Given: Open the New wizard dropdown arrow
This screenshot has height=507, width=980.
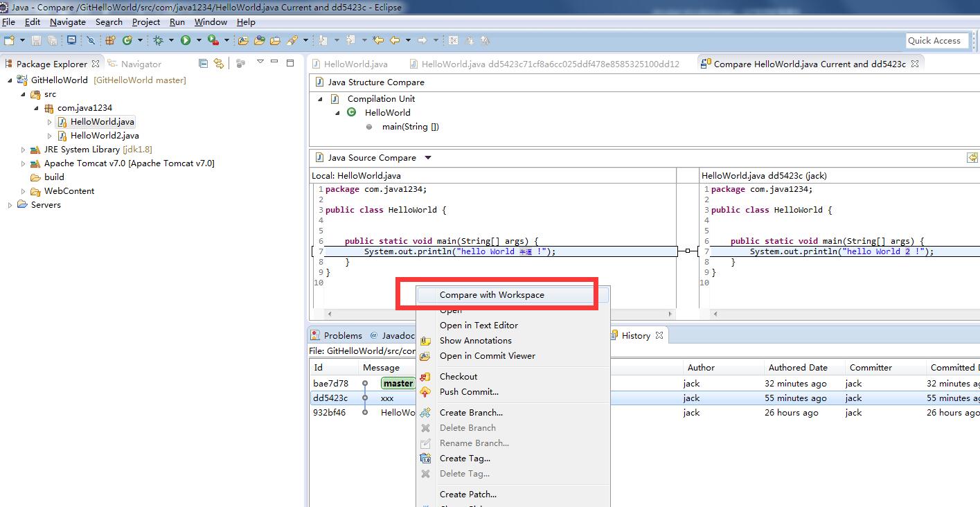Looking at the screenshot, I should pyautogui.click(x=23, y=41).
